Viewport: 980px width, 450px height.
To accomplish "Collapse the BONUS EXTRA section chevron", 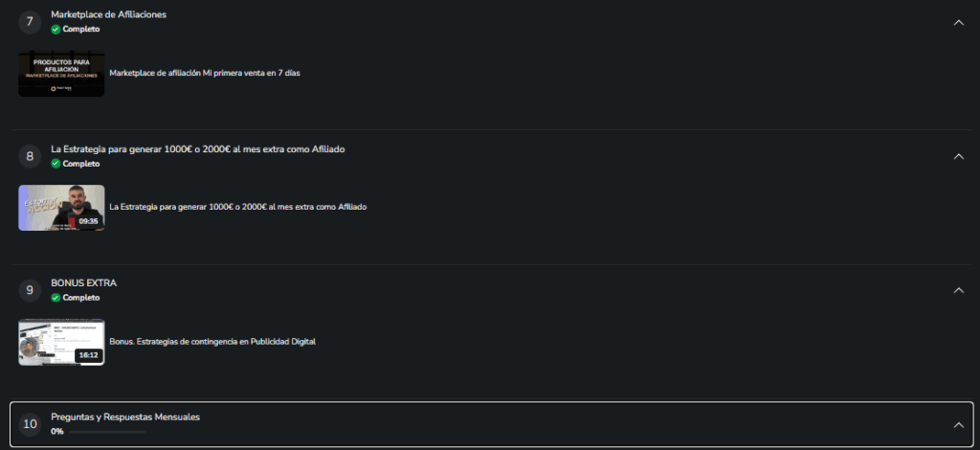I will (x=958, y=290).
